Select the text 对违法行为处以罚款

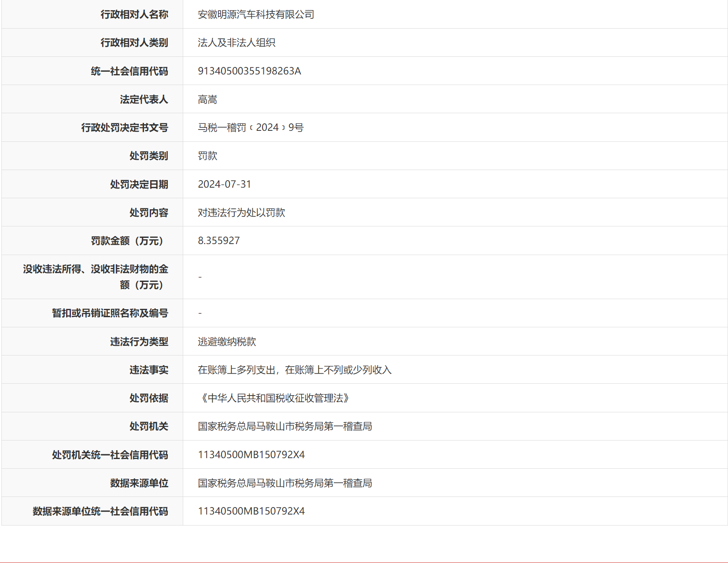tap(241, 213)
